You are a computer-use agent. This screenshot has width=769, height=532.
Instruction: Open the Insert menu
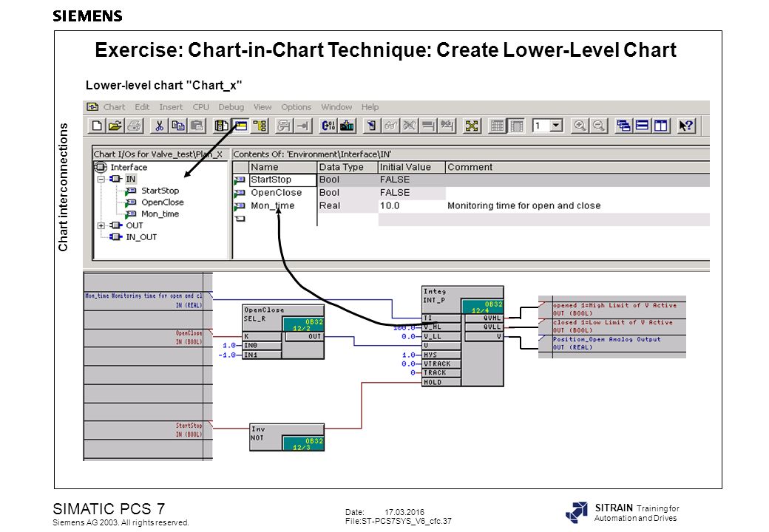pyautogui.click(x=171, y=107)
